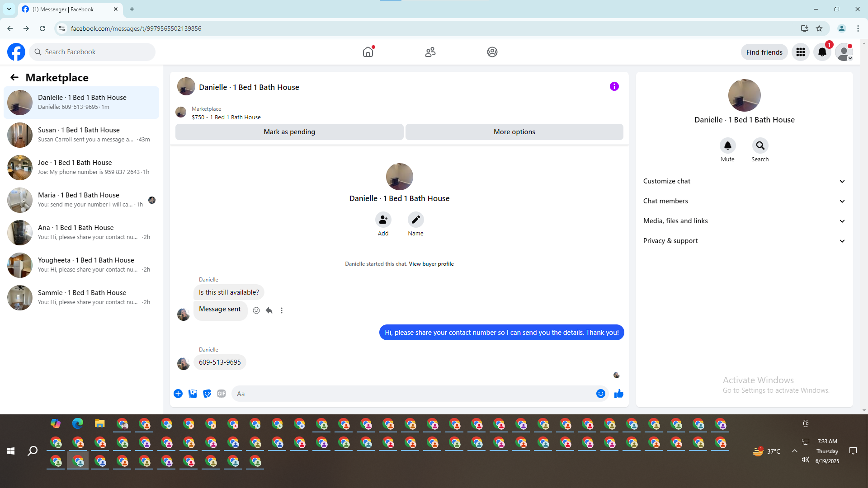Choose a sticker in the composer

point(207,394)
